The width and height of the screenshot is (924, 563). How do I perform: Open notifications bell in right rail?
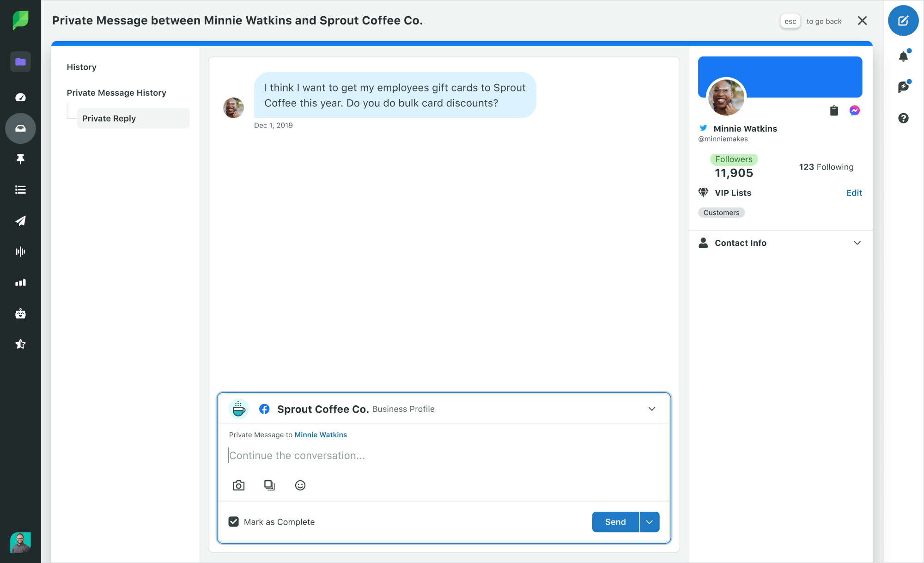tap(903, 56)
